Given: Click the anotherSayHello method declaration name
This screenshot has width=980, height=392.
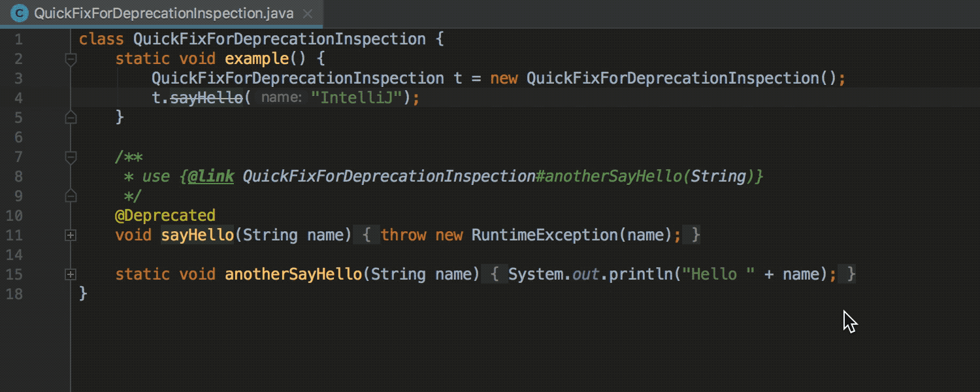Looking at the screenshot, I should pyautogui.click(x=293, y=274).
